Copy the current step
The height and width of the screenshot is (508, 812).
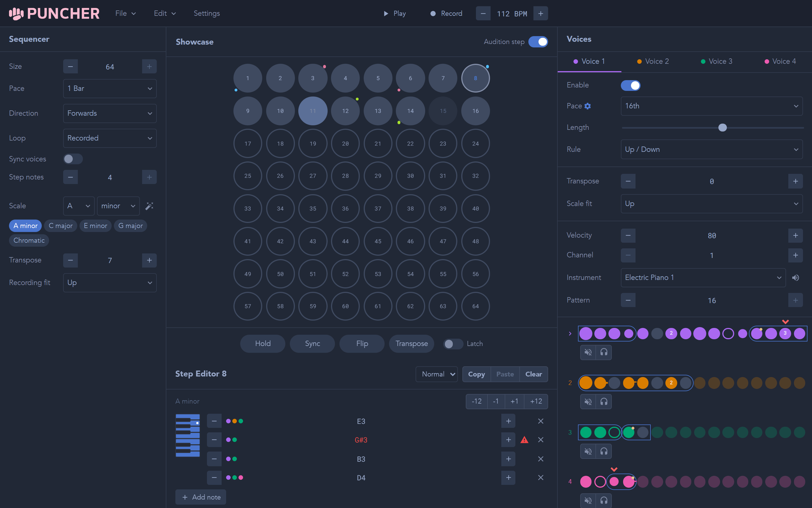point(476,374)
